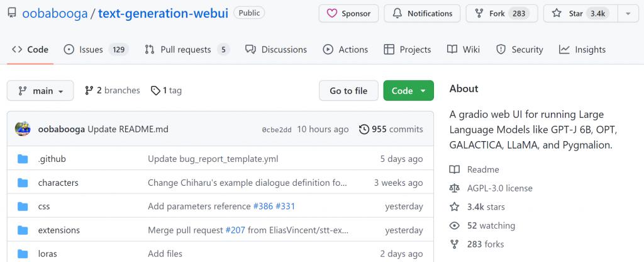Click the oobabooga avatar in commit row

(23, 129)
